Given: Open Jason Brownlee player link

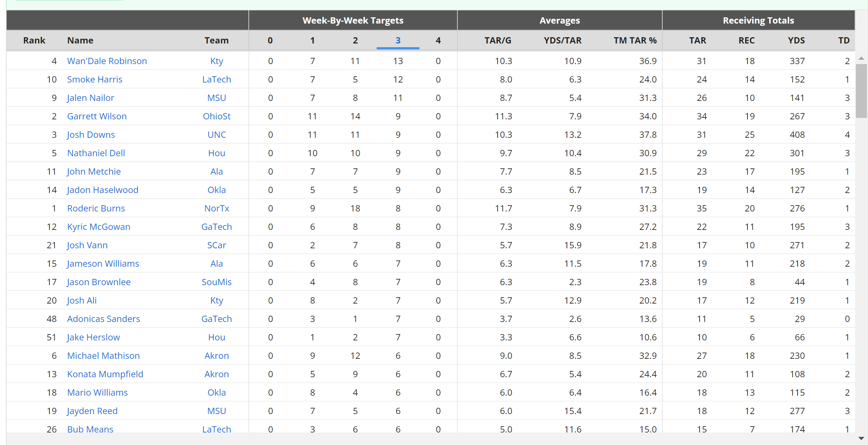Looking at the screenshot, I should pyautogui.click(x=99, y=282).
